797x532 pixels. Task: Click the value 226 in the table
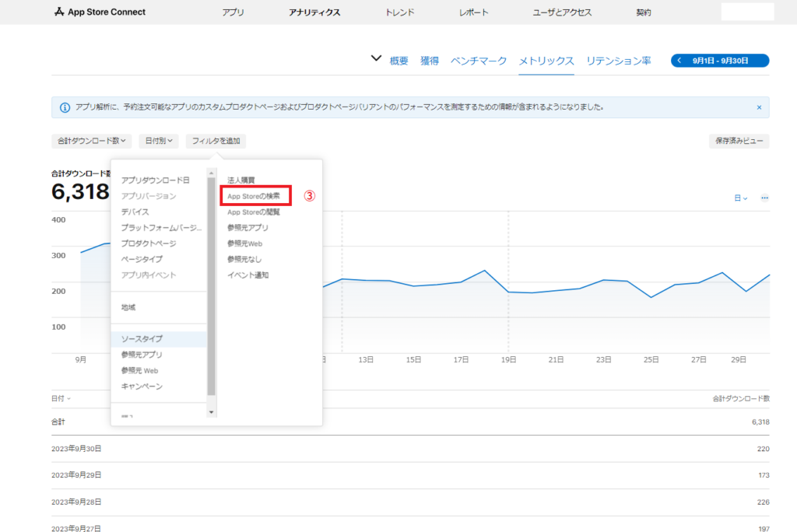(x=763, y=502)
